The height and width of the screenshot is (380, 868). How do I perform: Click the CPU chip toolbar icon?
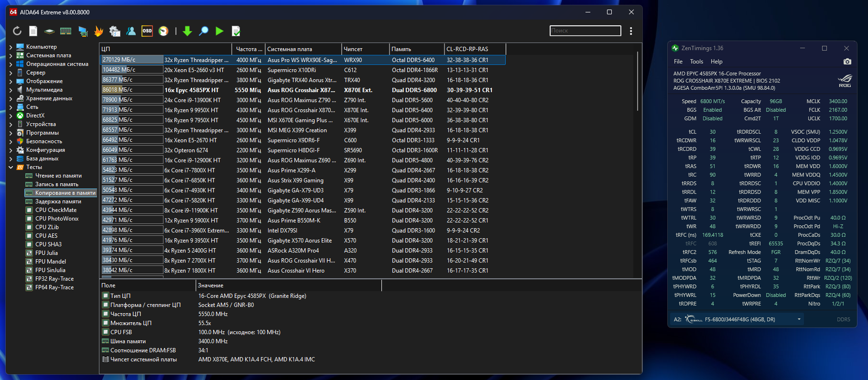[49, 32]
